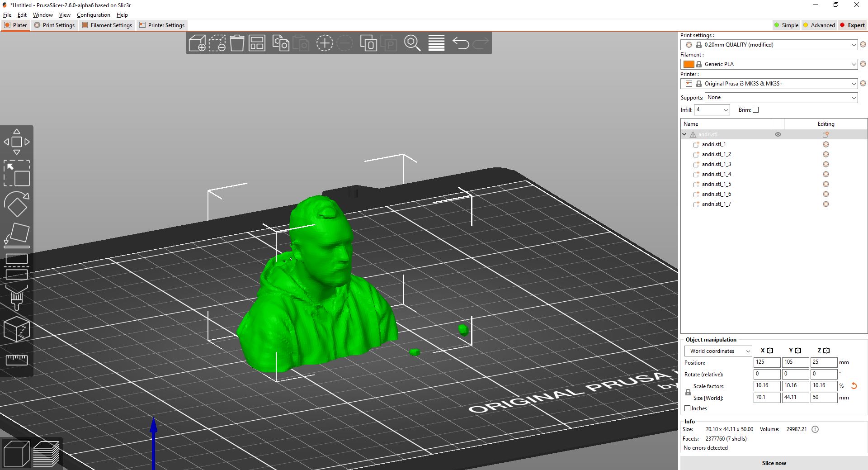Open the Printer preset dropdown
Viewport: 868px width, 470px height.
coord(769,84)
